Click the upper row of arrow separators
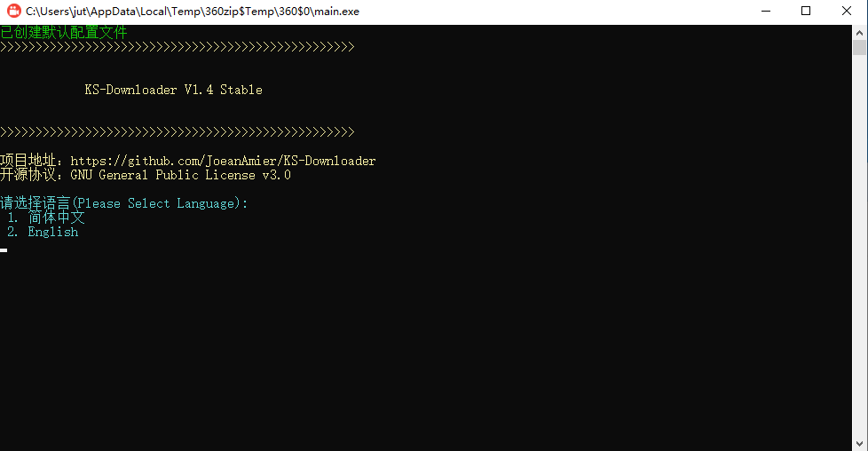This screenshot has width=868, height=451. coord(178,47)
